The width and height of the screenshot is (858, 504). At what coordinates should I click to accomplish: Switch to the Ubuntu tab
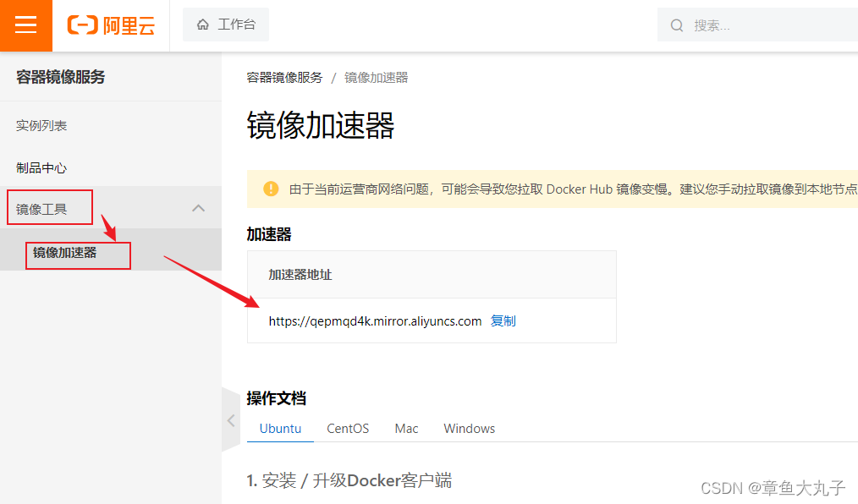(x=280, y=429)
